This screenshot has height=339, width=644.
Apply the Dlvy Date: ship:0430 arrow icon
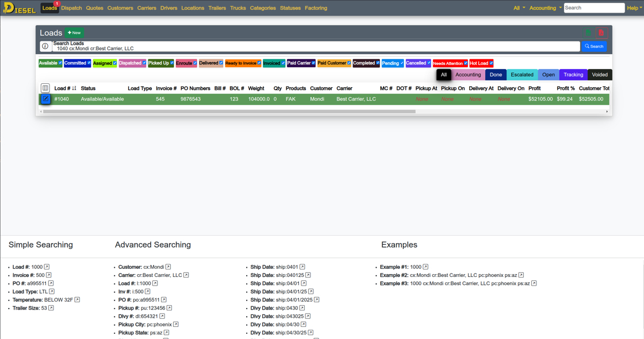click(302, 308)
